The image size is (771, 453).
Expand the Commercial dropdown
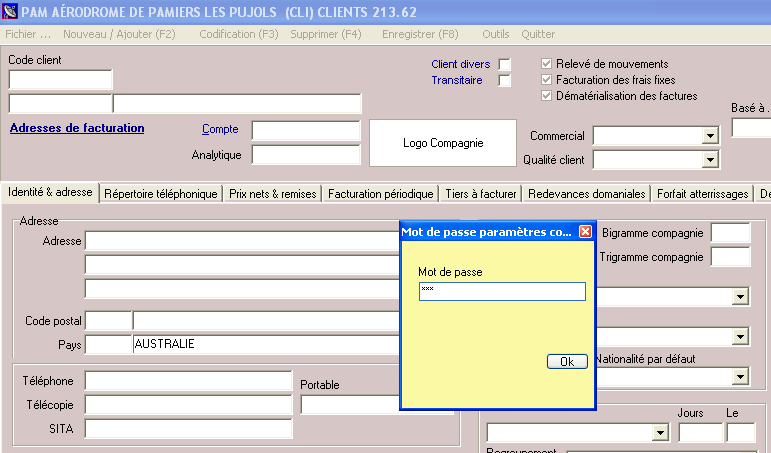tap(711, 136)
